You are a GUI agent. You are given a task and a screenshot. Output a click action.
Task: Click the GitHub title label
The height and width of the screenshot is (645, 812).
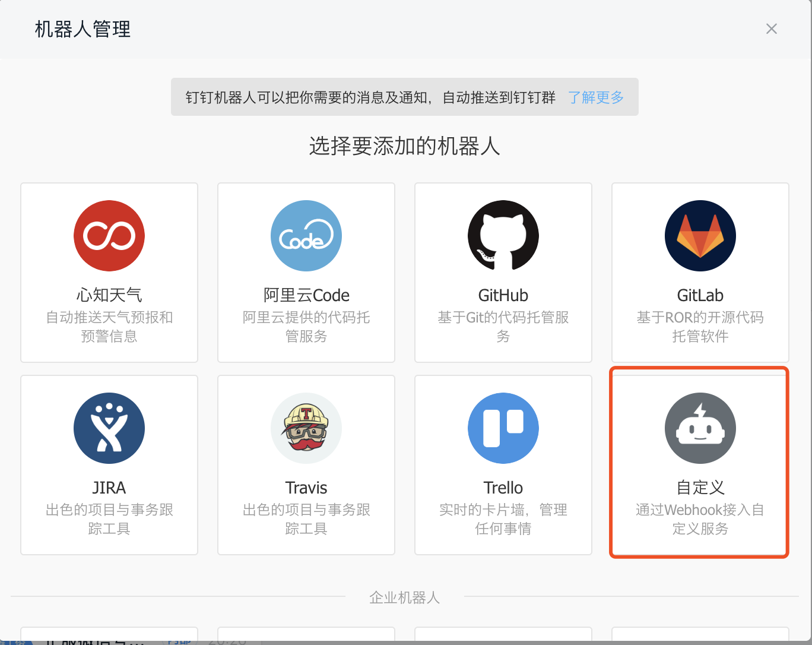coord(503,295)
